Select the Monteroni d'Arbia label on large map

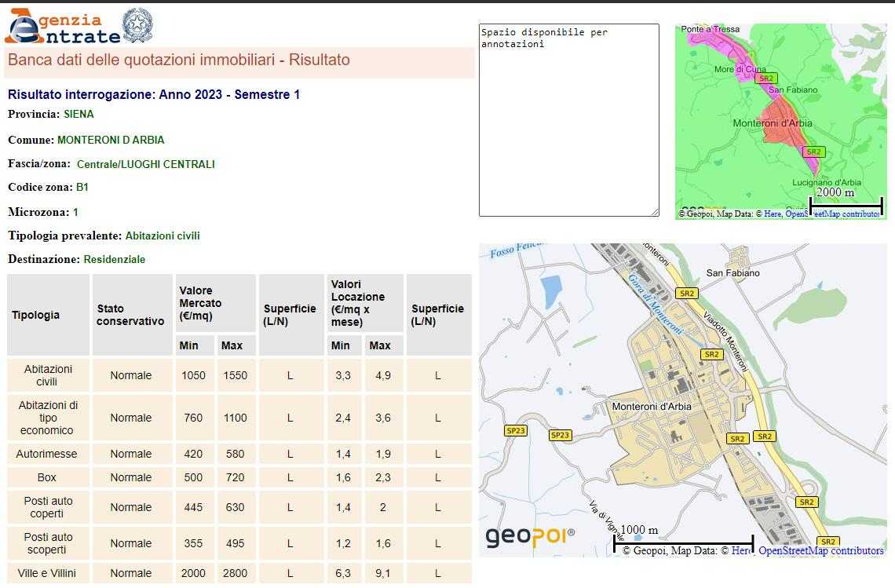pyautogui.click(x=652, y=407)
